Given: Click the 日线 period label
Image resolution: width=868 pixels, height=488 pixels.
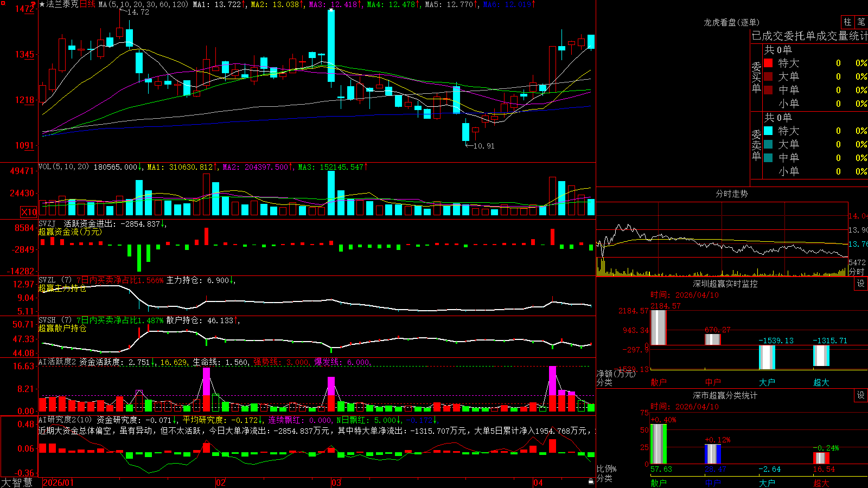Looking at the screenshot, I should pyautogui.click(x=87, y=4).
